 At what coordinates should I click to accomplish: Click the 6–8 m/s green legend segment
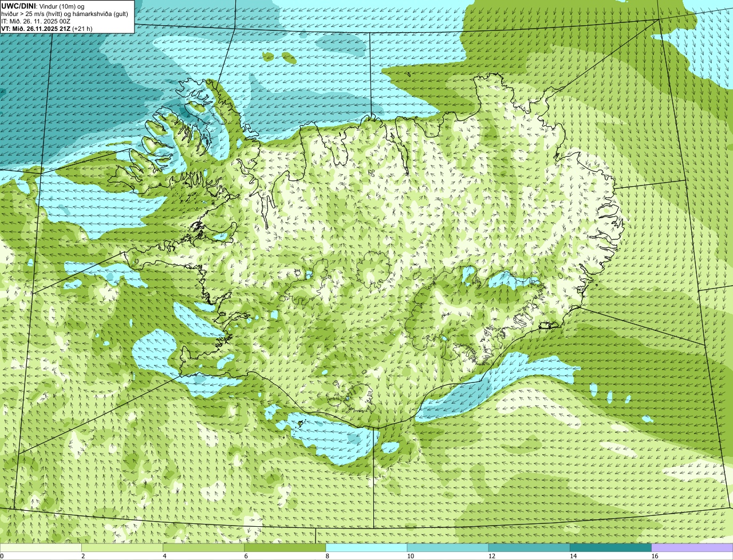(x=285, y=547)
